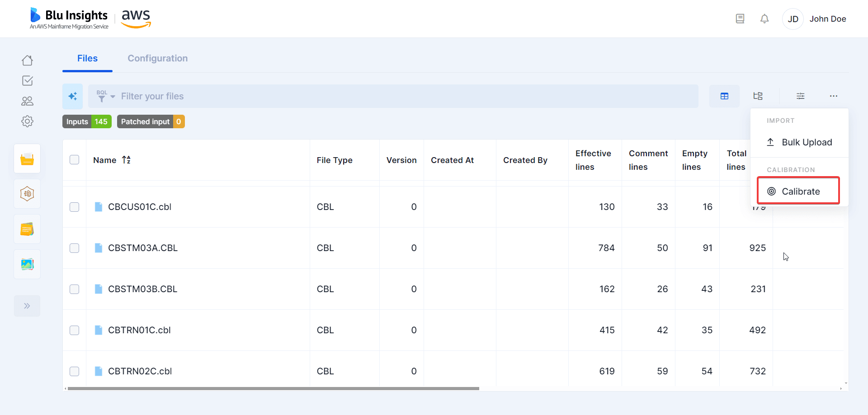Open the notifications bell
Screen dimensions: 868x415
click(x=764, y=19)
